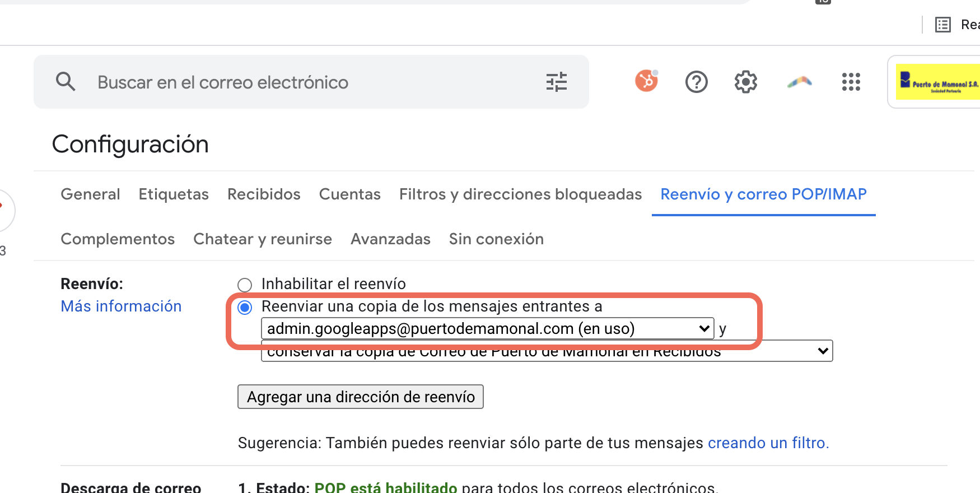Screen dimensions: 980x493
Task: Focus the Buscar en el correo field
Action: tap(314, 82)
